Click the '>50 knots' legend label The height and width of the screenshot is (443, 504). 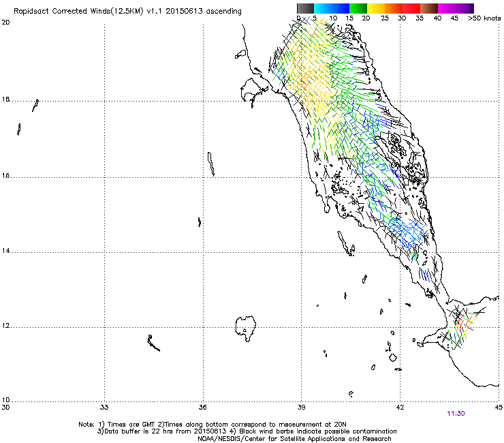point(484,18)
